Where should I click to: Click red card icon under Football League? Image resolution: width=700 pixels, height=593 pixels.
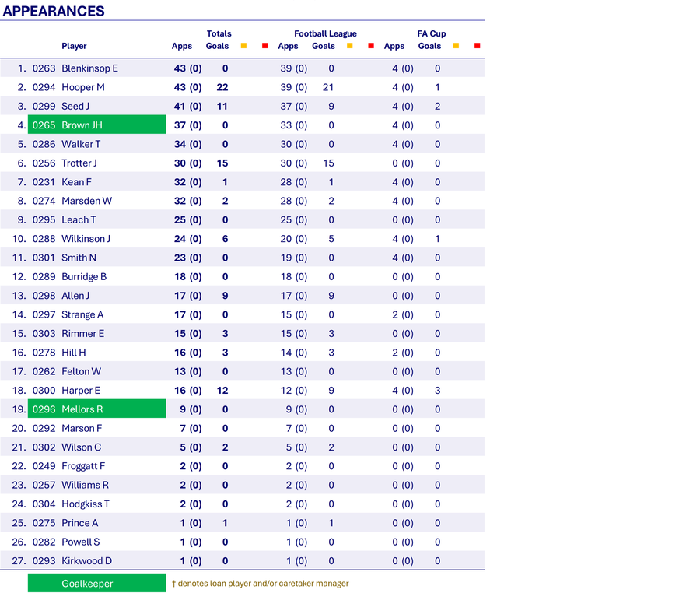(371, 46)
